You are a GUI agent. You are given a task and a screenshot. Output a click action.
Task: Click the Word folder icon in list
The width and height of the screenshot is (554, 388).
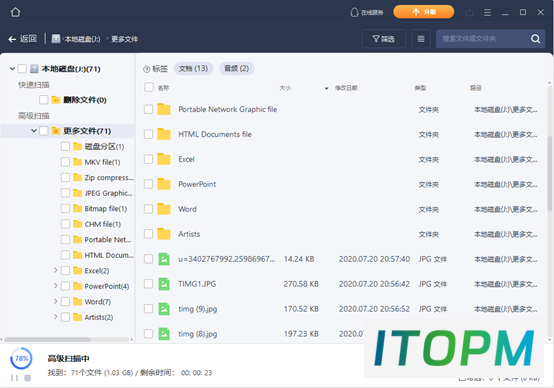click(164, 209)
